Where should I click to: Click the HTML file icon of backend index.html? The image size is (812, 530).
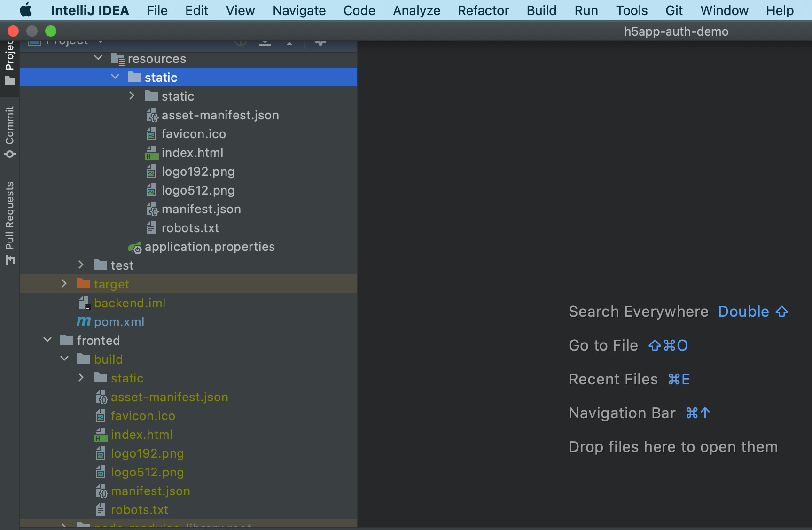(151, 153)
